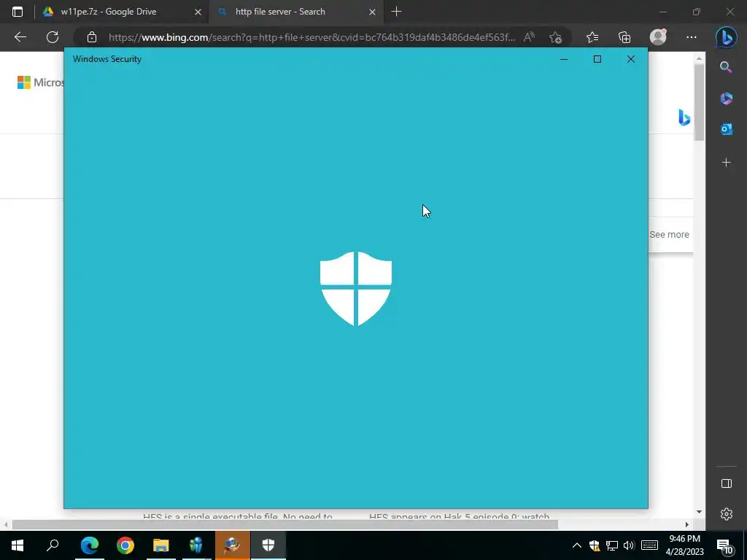The width and height of the screenshot is (747, 560).
Task: Open Outlook in the sidebar
Action: [x=726, y=129]
